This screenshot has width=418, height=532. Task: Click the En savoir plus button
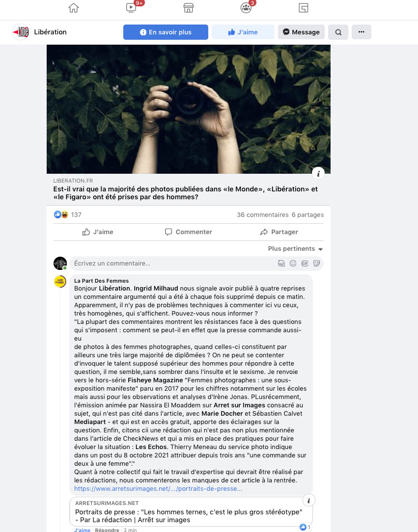[166, 32]
